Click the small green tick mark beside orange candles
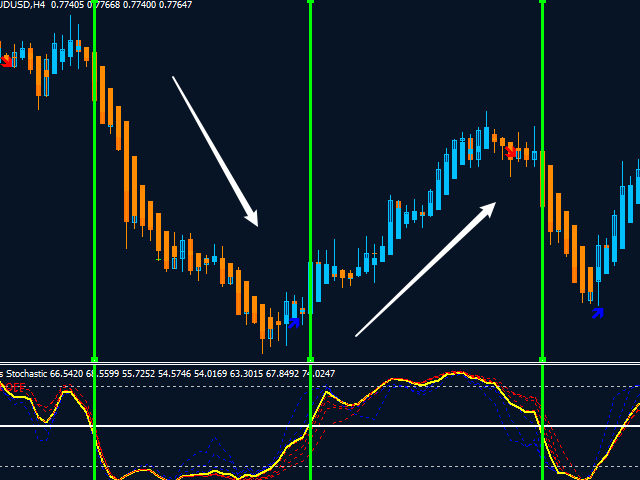The image size is (640, 480). 158,259
